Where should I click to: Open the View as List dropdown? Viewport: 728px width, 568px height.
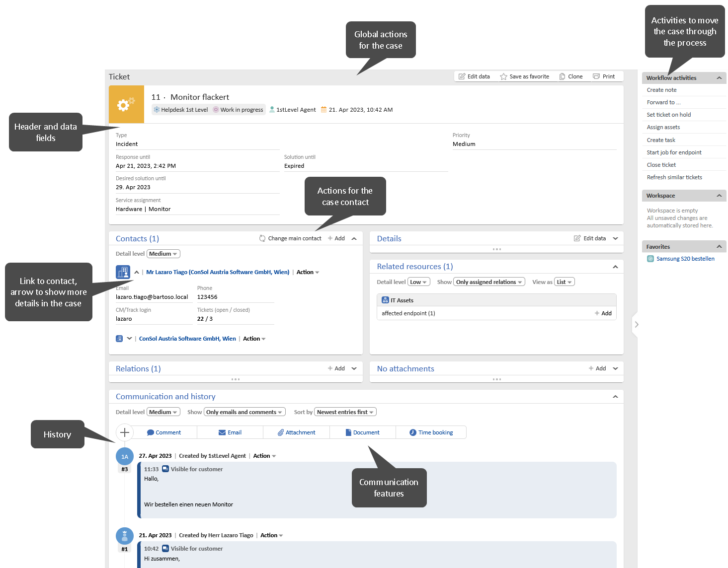click(x=565, y=282)
